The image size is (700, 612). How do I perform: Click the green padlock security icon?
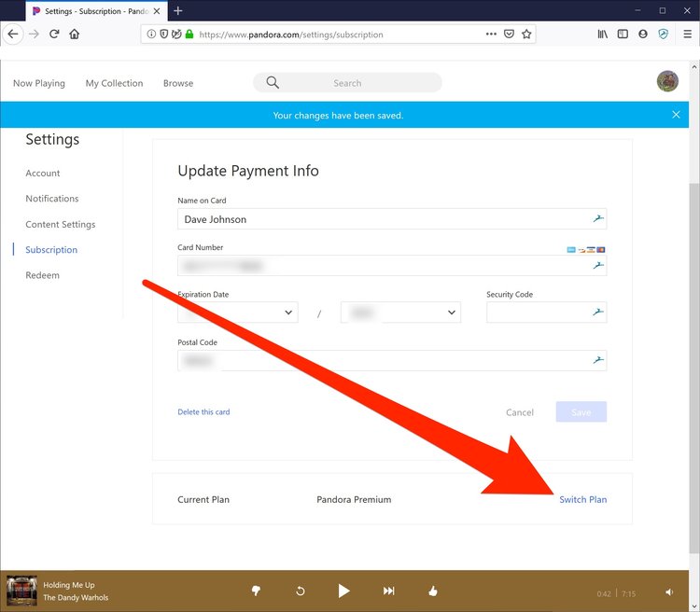189,34
